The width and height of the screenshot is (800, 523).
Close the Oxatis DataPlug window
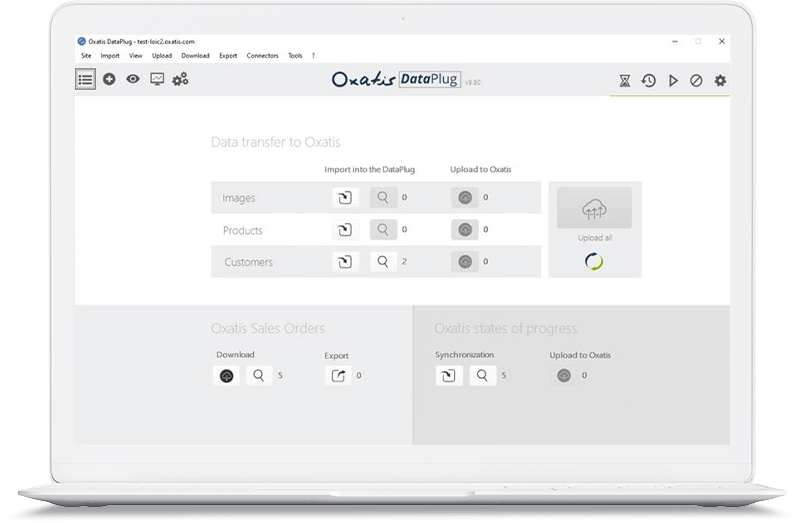(x=721, y=41)
